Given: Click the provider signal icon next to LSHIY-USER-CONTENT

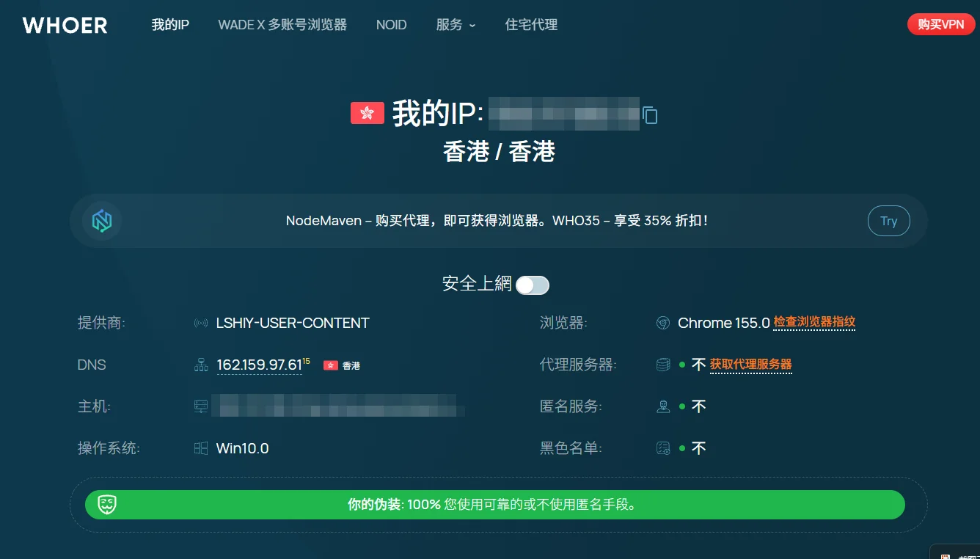Looking at the screenshot, I should pos(201,323).
